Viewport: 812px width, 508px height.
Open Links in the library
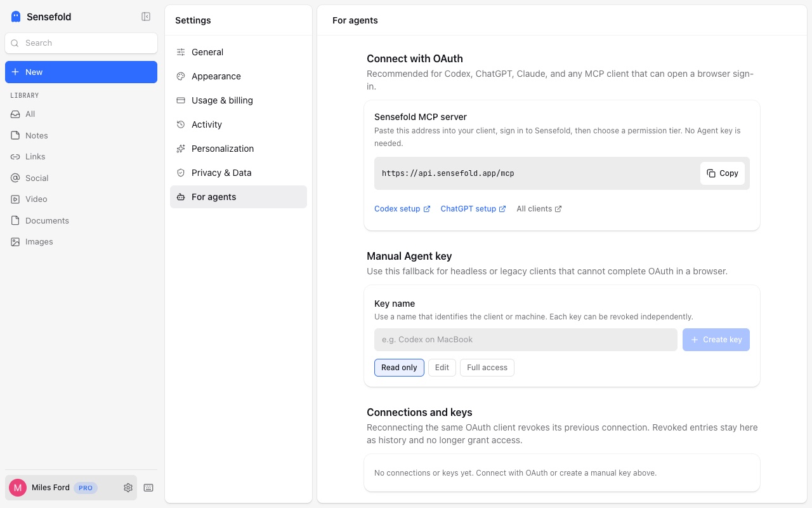tap(81, 157)
